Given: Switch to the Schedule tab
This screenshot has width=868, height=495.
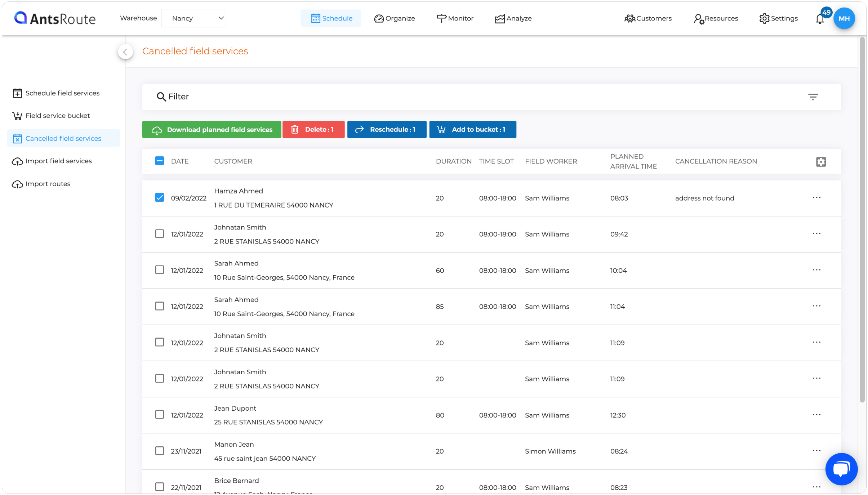Looking at the screenshot, I should tap(331, 18).
